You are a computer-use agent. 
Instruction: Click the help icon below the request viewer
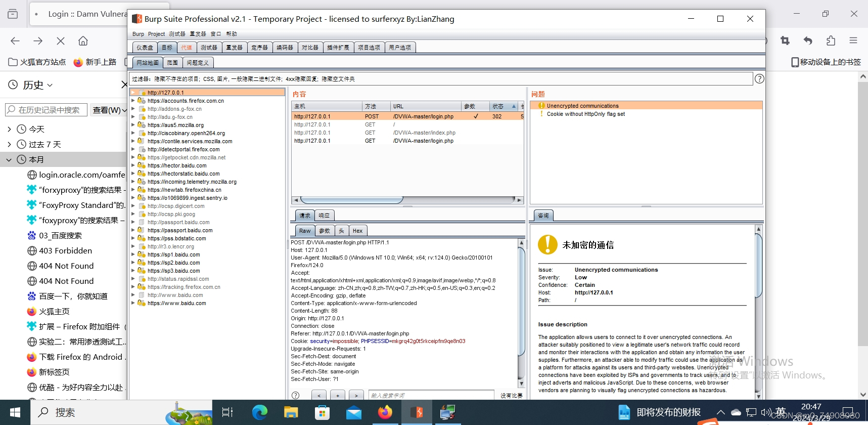[296, 396]
